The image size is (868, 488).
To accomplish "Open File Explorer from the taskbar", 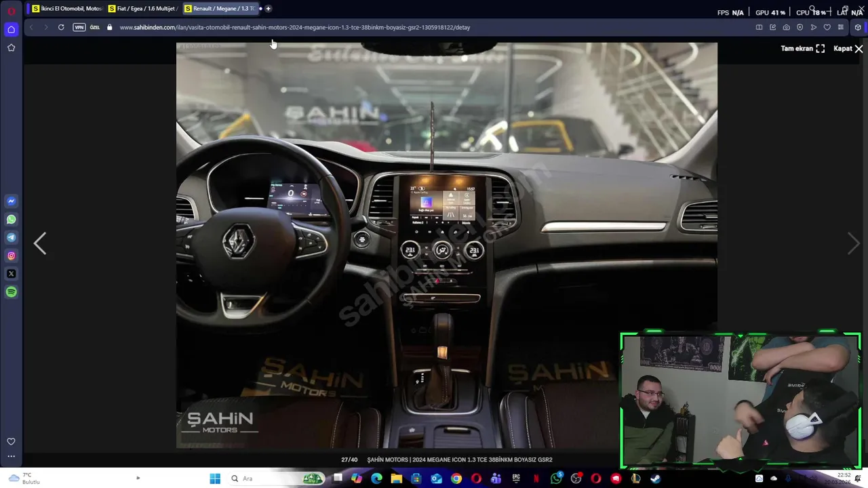I will click(397, 479).
